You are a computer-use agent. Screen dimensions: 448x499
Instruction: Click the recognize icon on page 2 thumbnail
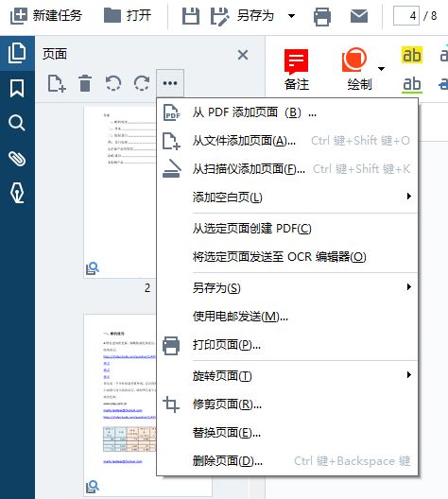click(x=93, y=268)
